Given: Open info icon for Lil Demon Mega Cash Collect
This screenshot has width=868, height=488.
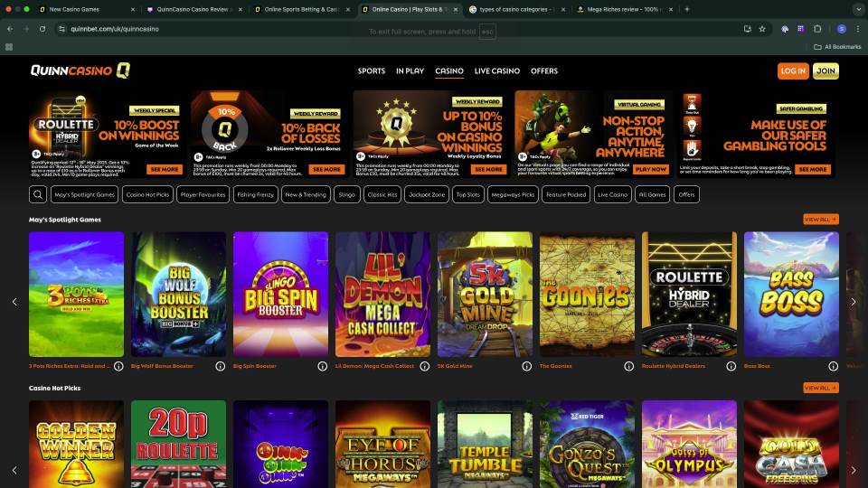Looking at the screenshot, I should (x=425, y=366).
